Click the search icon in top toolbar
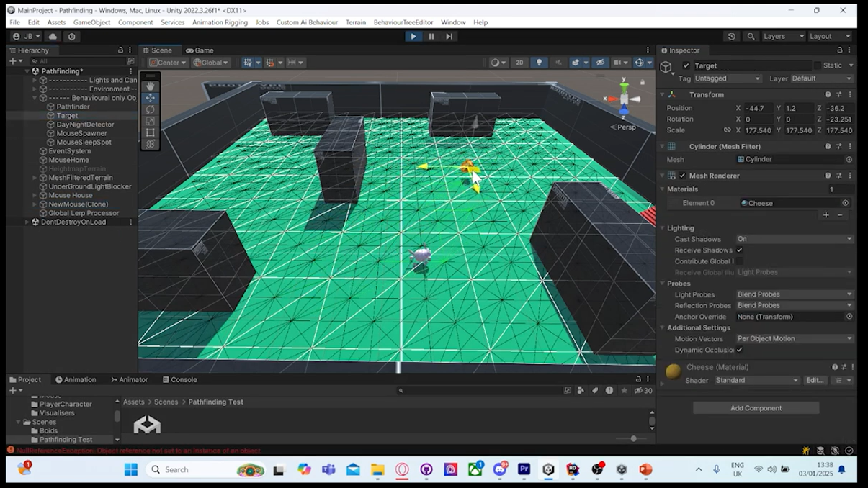 click(751, 36)
